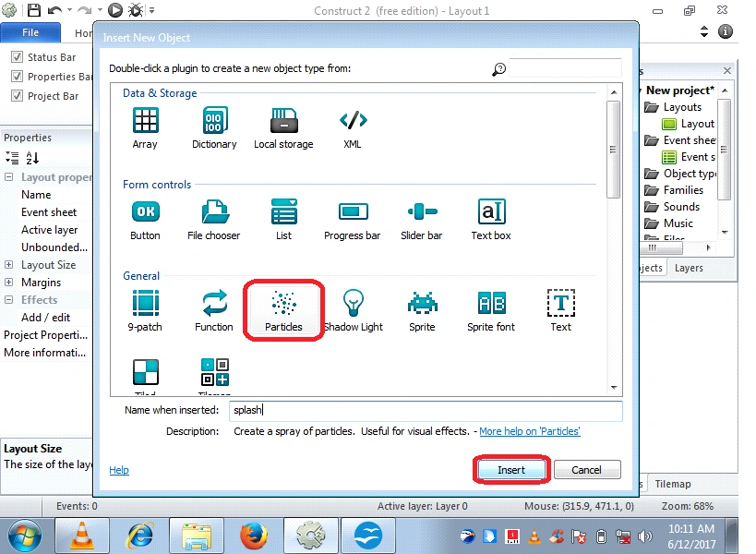Open VLC from the taskbar
This screenshot has height=554, width=756.
82,536
